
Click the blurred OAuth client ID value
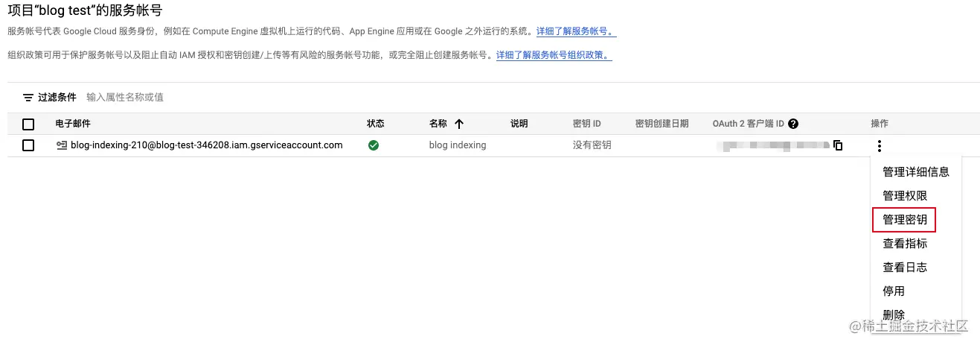pyautogui.click(x=772, y=145)
